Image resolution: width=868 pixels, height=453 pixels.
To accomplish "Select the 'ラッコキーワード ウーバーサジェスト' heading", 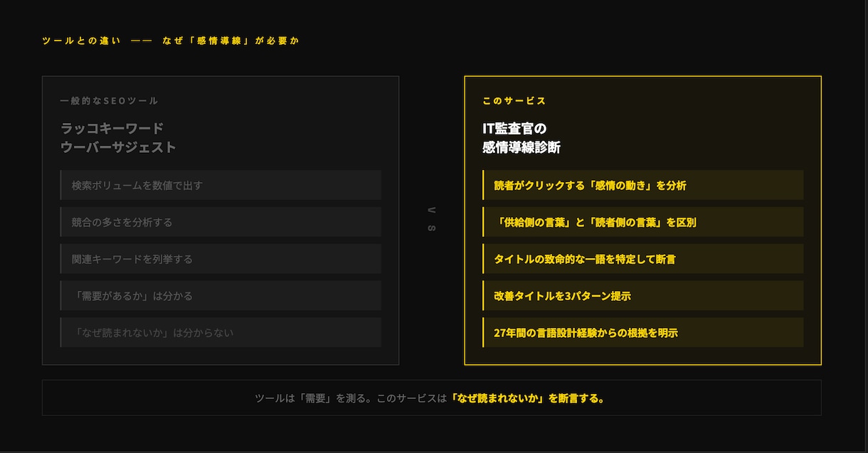I will [x=118, y=138].
